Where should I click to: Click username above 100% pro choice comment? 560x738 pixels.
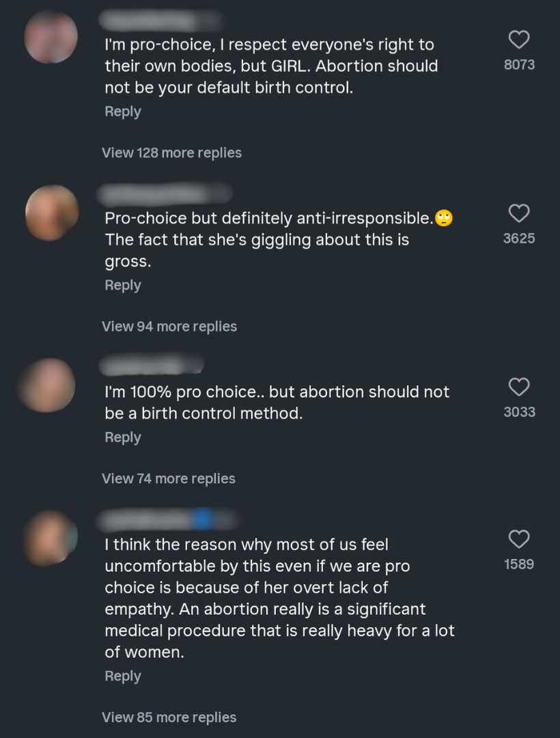[152, 366]
